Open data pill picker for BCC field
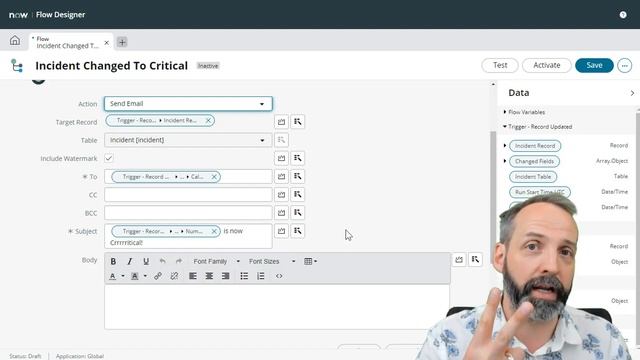Viewport: 640px width, 360px height. click(298, 213)
